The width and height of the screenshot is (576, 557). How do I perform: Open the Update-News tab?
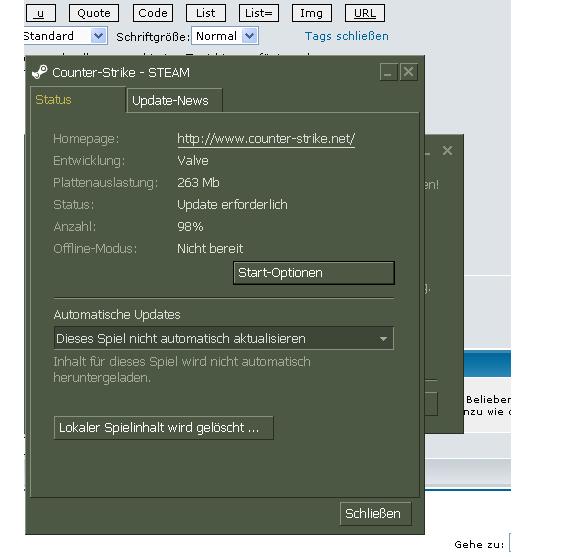(x=174, y=100)
